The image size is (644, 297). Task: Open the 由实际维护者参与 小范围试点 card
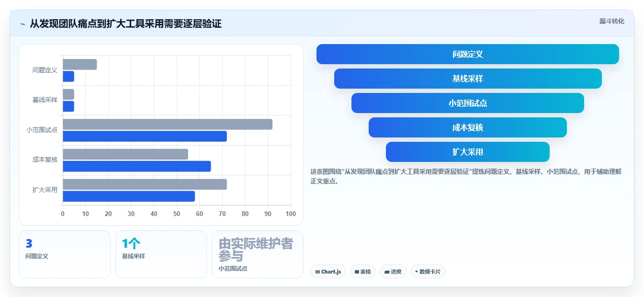[258, 254]
